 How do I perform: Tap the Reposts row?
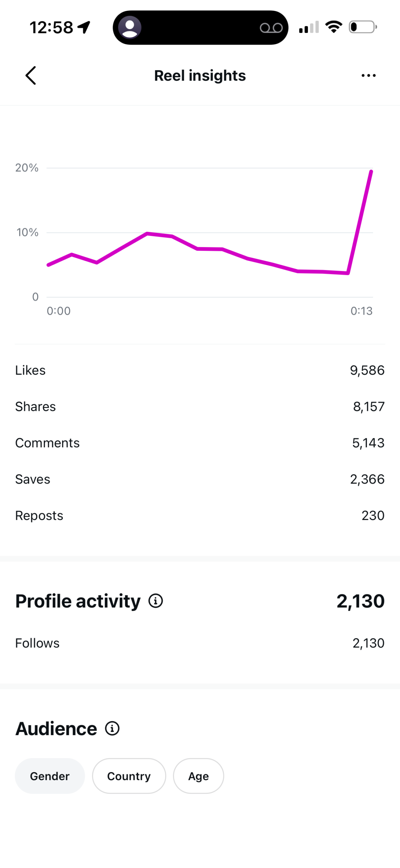[x=200, y=515]
